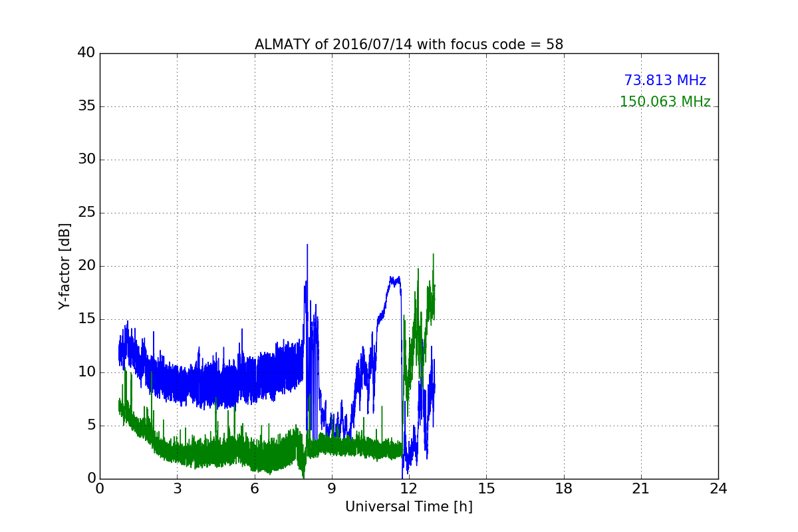This screenshot has width=798, height=532.
Task: Click the y-axis tick label '10'
Action: pos(86,372)
